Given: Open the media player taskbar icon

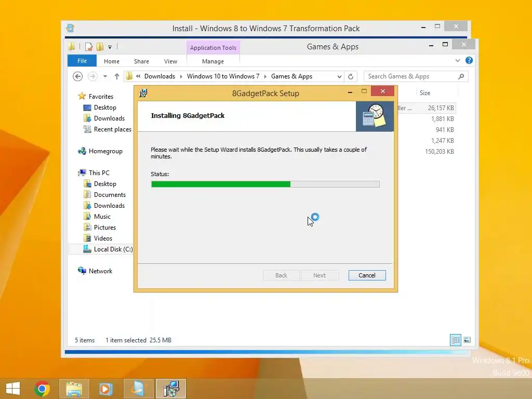Looking at the screenshot, I should click(105, 389).
